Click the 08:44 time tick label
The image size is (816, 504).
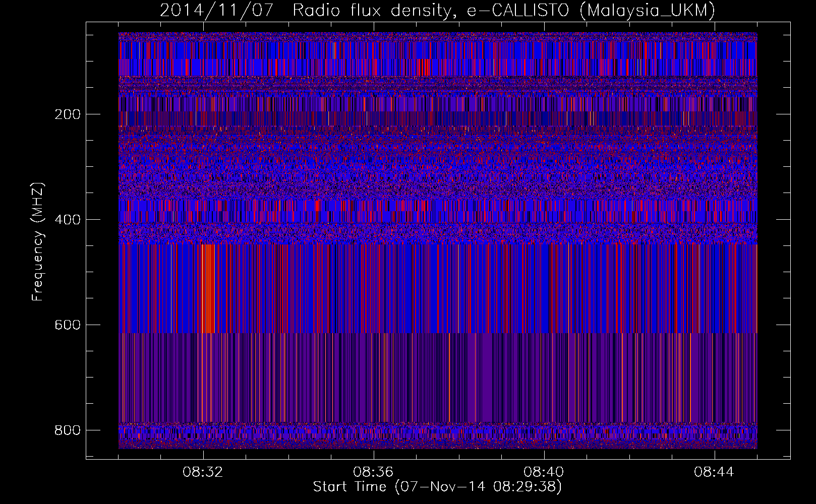pos(714,472)
